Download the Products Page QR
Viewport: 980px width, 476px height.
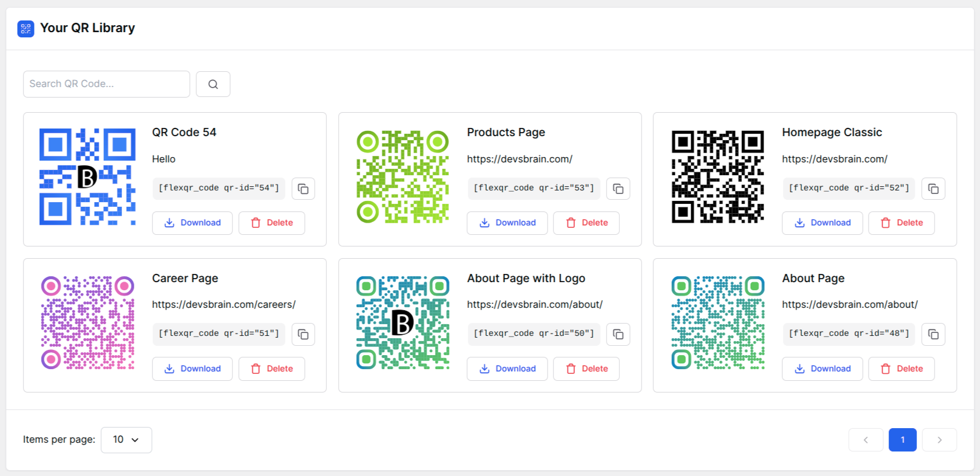[x=507, y=223]
